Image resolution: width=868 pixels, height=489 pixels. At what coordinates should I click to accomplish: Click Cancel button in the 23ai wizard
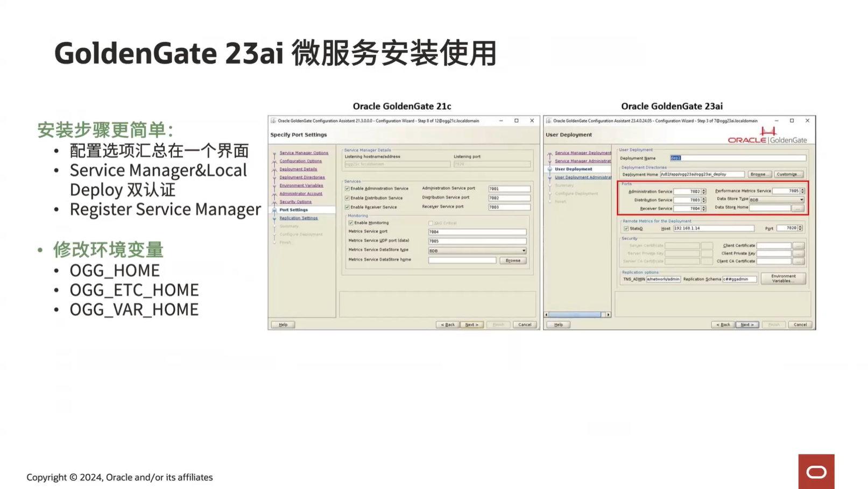pyautogui.click(x=800, y=325)
